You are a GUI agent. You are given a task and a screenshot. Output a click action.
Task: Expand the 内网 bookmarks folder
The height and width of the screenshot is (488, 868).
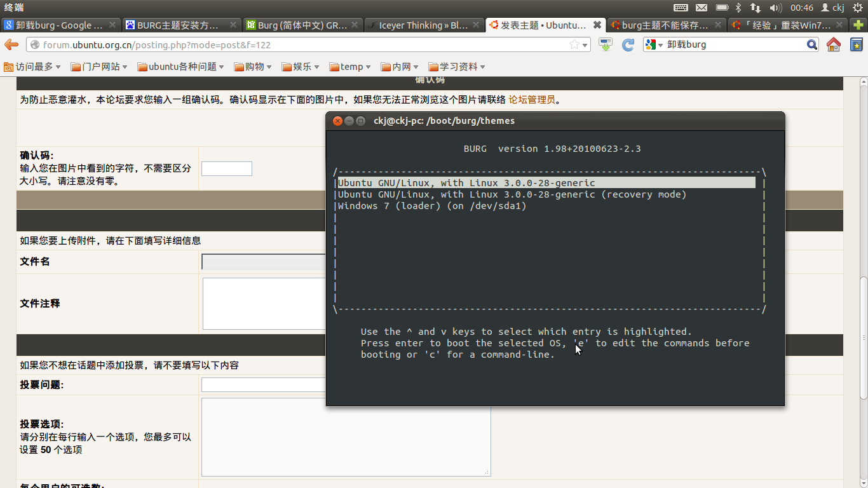[400, 67]
